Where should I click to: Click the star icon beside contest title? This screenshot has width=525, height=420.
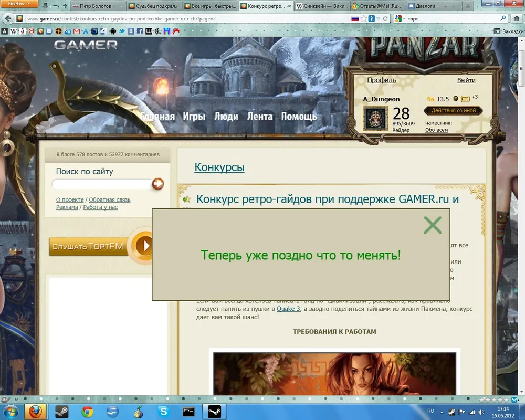(x=186, y=199)
